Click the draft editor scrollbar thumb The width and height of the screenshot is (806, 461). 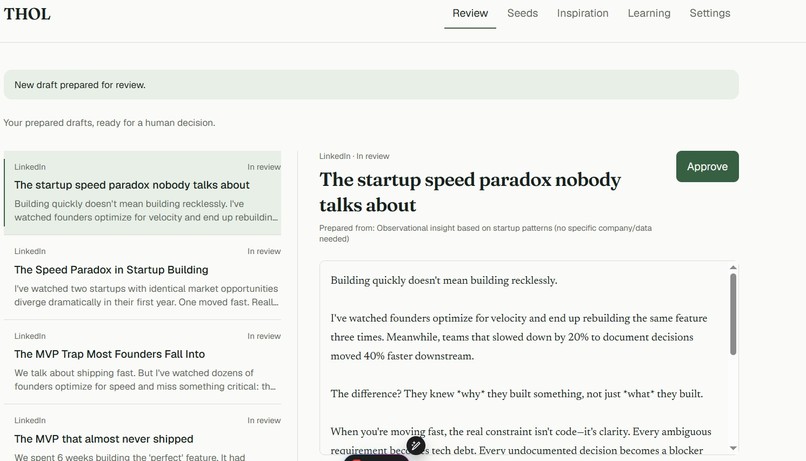coord(733,314)
